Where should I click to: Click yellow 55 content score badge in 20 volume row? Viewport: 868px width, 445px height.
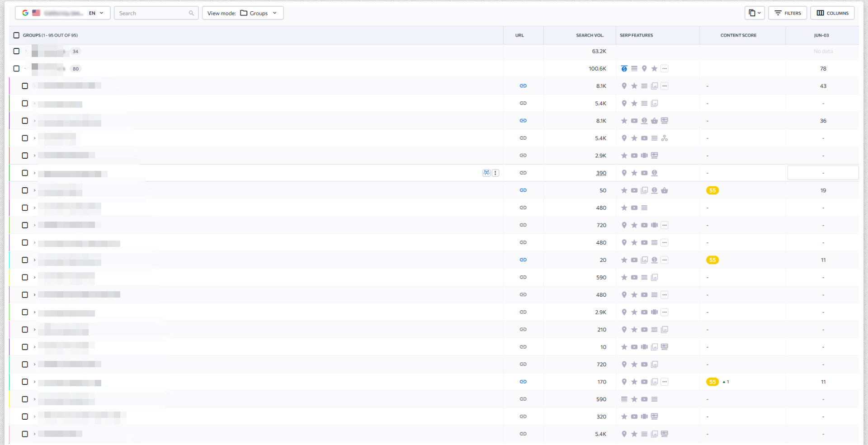pyautogui.click(x=712, y=260)
